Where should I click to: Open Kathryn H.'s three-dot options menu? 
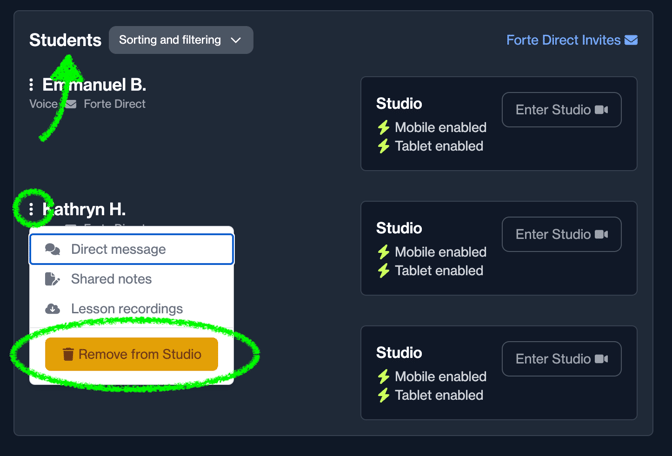click(x=31, y=209)
